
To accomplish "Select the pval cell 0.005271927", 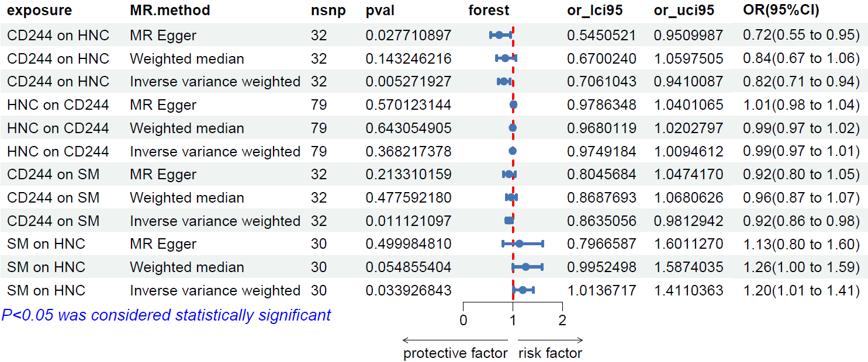I will 408,82.
